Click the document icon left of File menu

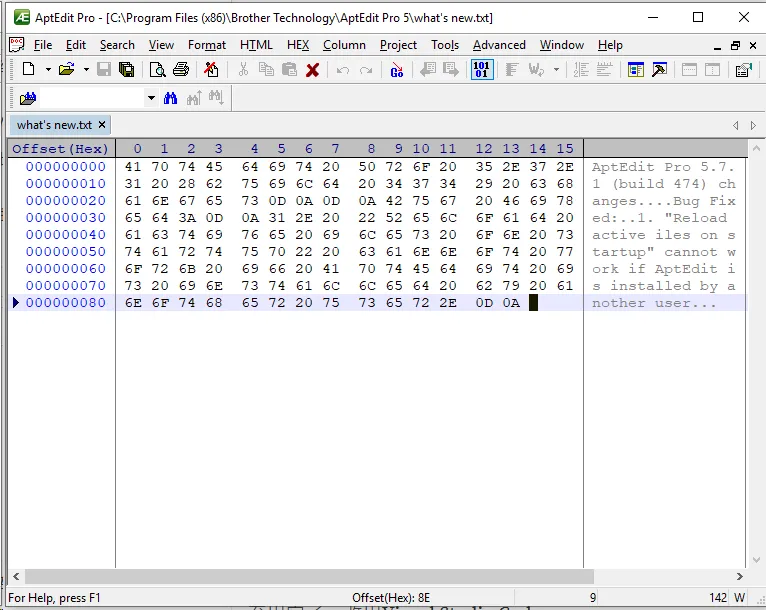click(x=17, y=45)
